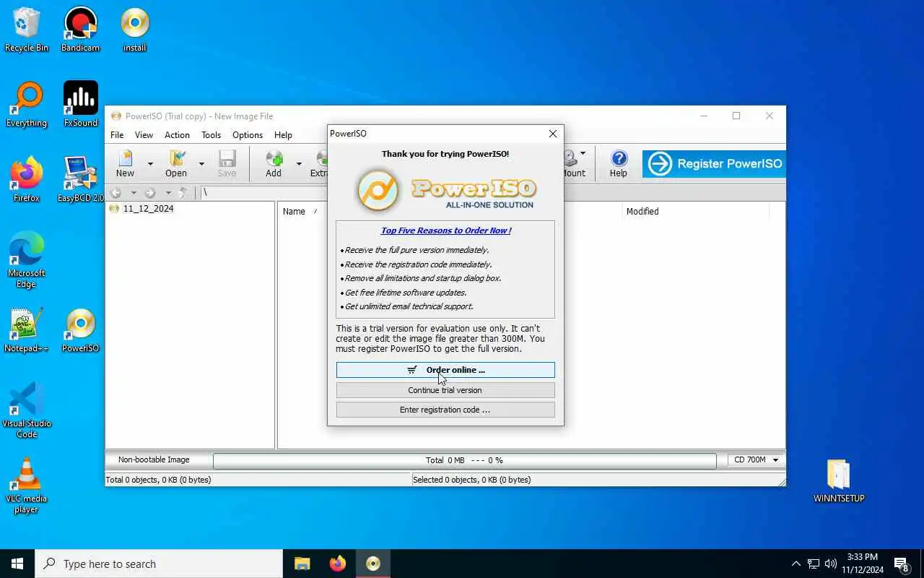
Task: Click the Save toolbar icon
Action: (227, 163)
